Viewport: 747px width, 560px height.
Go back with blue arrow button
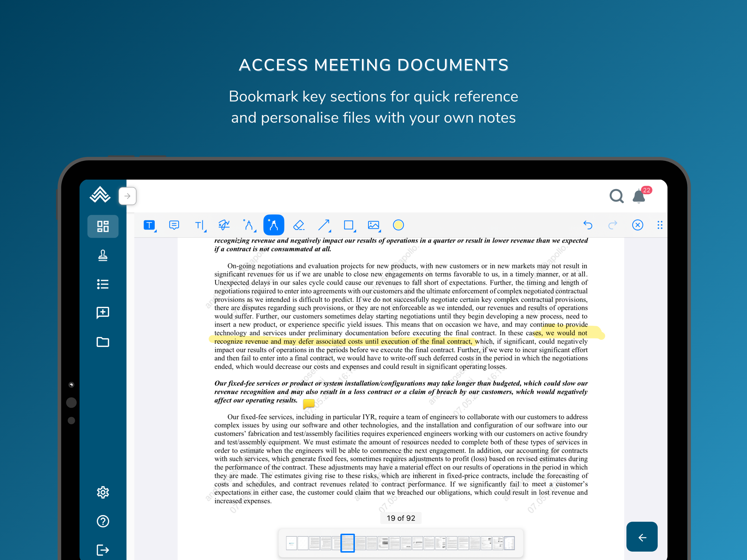[642, 537]
